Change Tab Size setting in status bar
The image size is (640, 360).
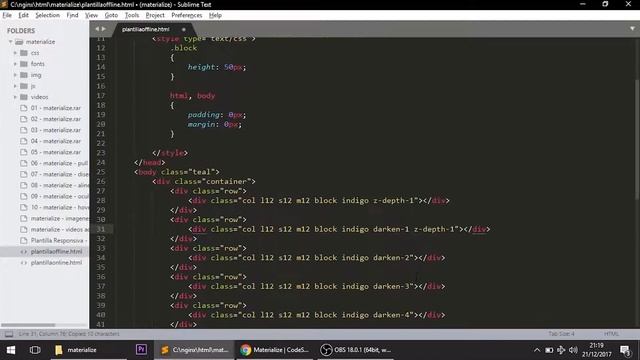click(561, 333)
